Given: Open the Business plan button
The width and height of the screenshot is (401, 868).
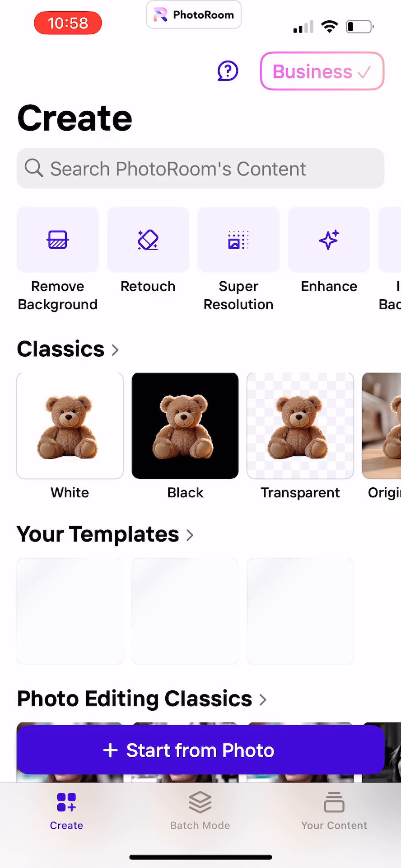Looking at the screenshot, I should coord(322,71).
